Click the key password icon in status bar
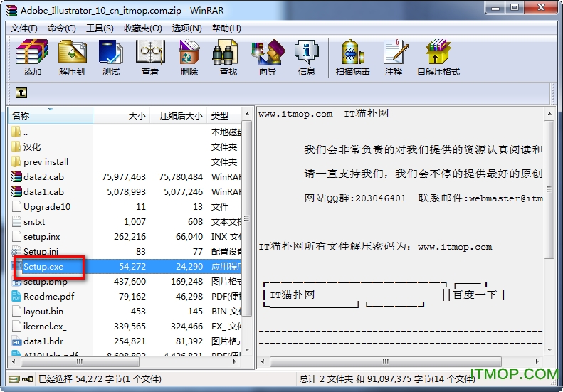The height and width of the screenshot is (392, 563). (x=28, y=379)
